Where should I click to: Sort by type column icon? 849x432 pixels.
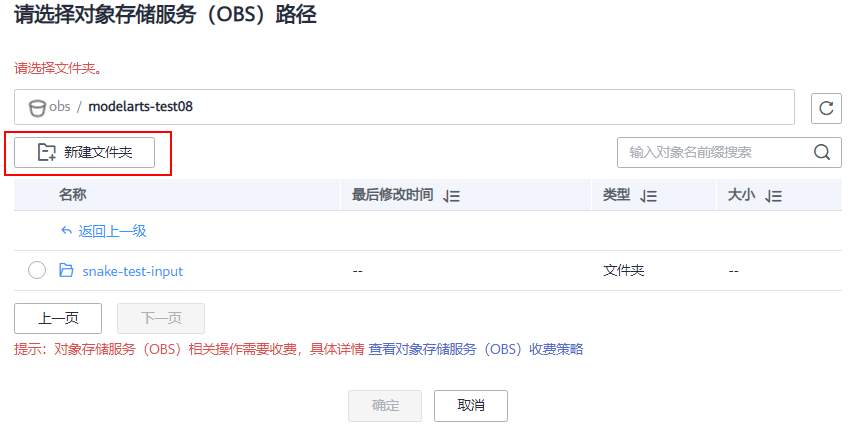[648, 196]
